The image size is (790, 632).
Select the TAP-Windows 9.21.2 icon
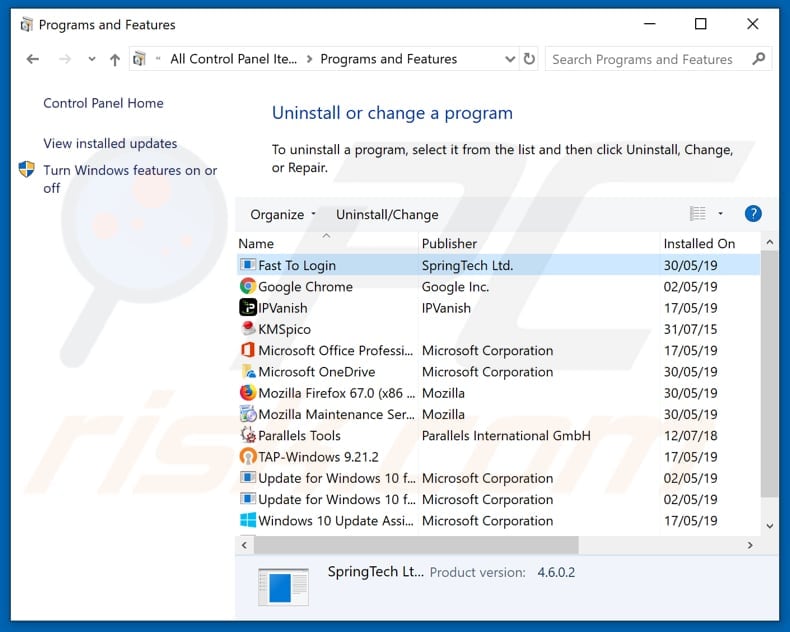coord(247,457)
